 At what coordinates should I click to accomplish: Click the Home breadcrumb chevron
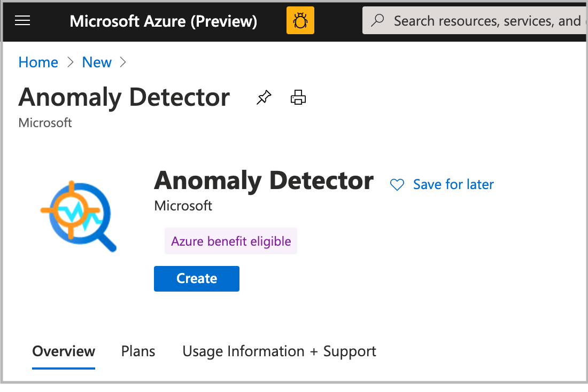click(x=70, y=62)
